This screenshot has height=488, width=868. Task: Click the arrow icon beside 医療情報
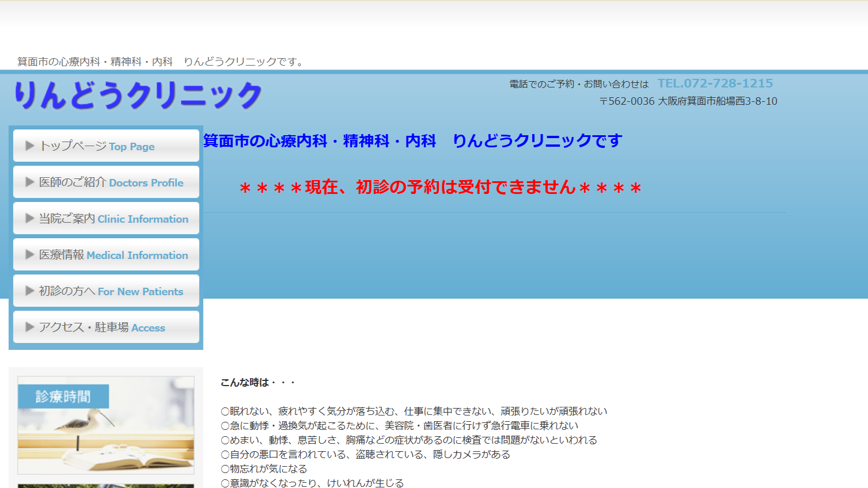[30, 254]
